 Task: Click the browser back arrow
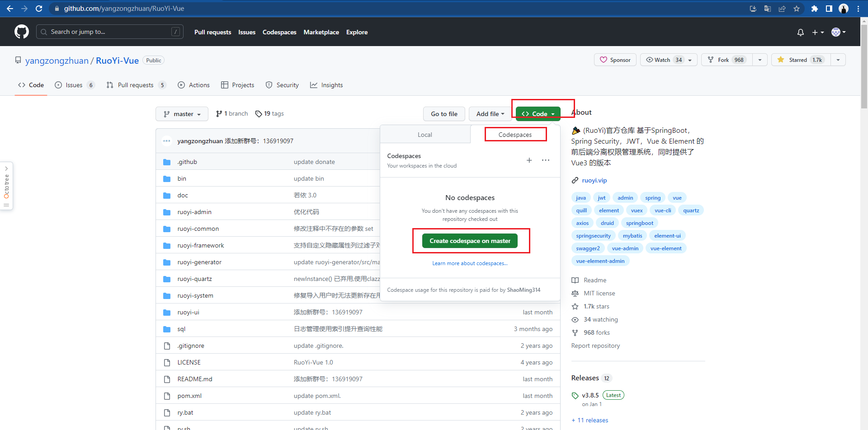10,9
